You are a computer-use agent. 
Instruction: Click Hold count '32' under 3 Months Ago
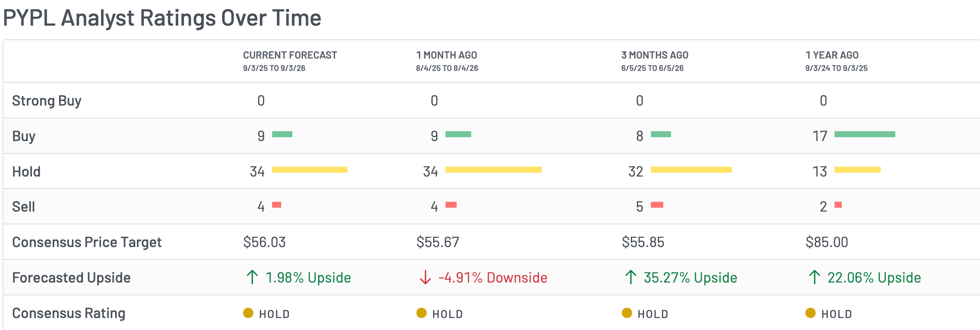pyautogui.click(x=636, y=171)
